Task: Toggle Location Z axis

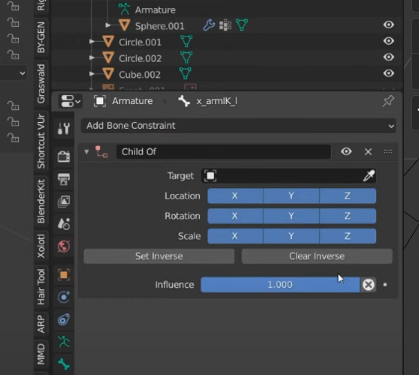Action: (348, 196)
